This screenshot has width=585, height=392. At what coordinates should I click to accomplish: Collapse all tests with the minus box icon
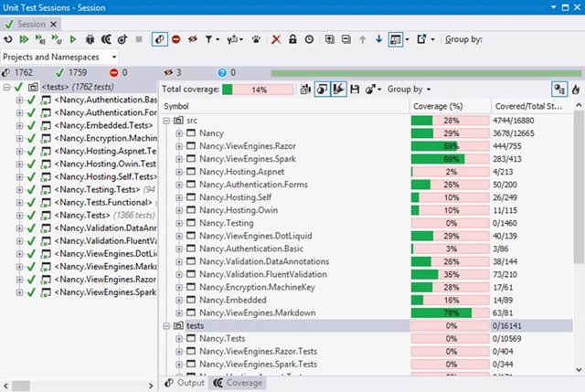click(x=346, y=39)
